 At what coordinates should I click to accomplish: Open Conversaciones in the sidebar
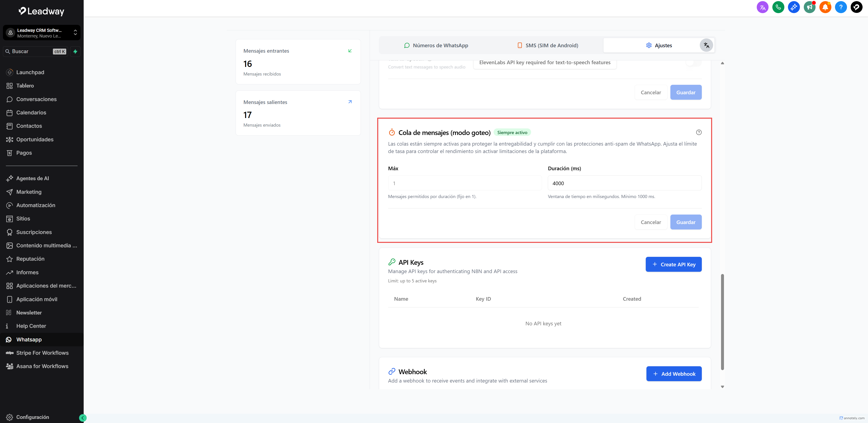36,99
